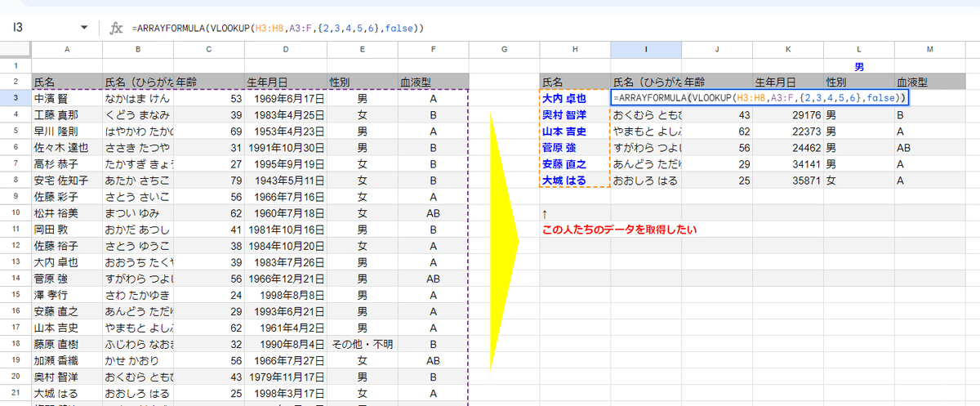
Task: Click blue 安藤 直之 in column H
Action: 575,163
